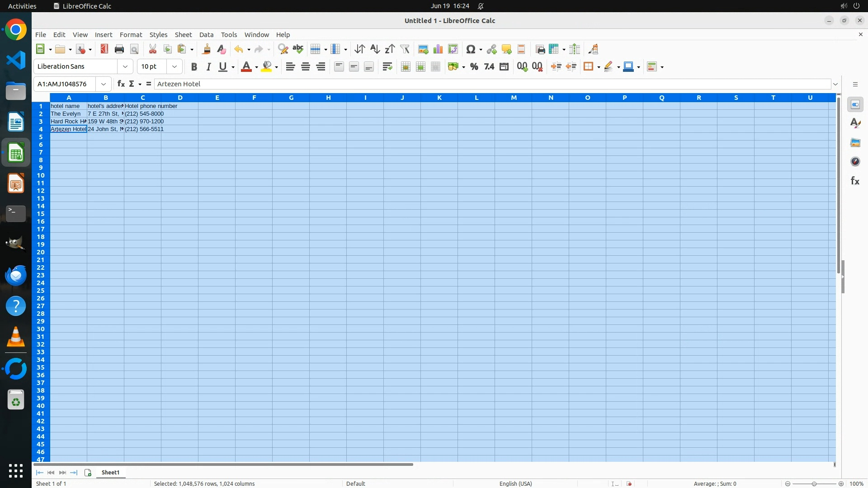Expand the font size dropdown

coord(175,67)
